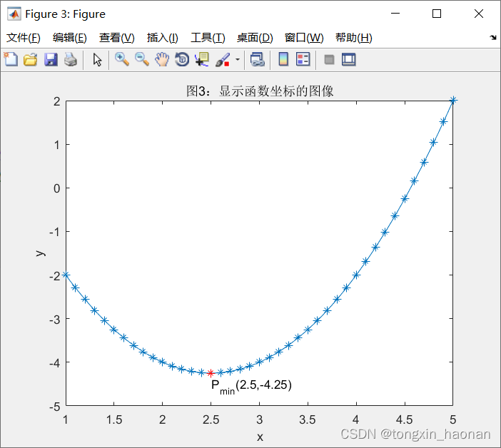This screenshot has width=501, height=448.
Task: Click the y axis label
Action: [x=41, y=253]
